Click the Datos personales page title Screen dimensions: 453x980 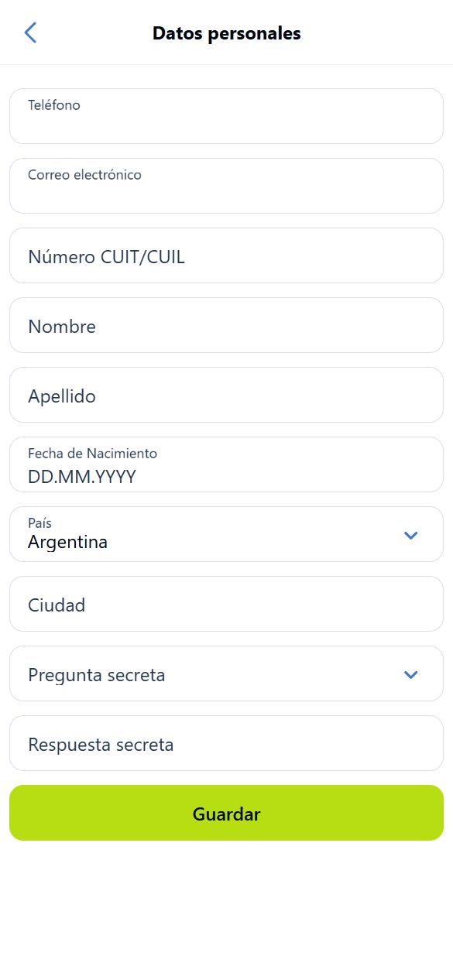(227, 33)
